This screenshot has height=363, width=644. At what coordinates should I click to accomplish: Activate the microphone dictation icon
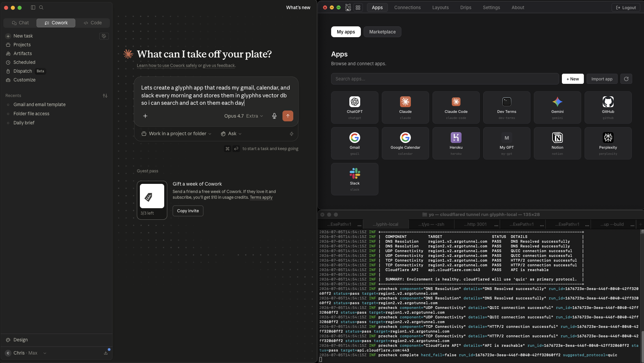(x=274, y=116)
